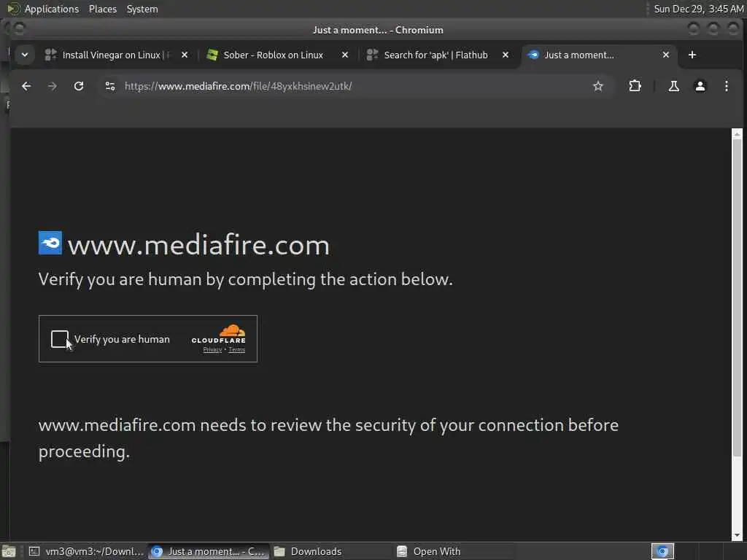The image size is (747, 560).
Task: Click the browser forward arrow
Action: coord(53,86)
